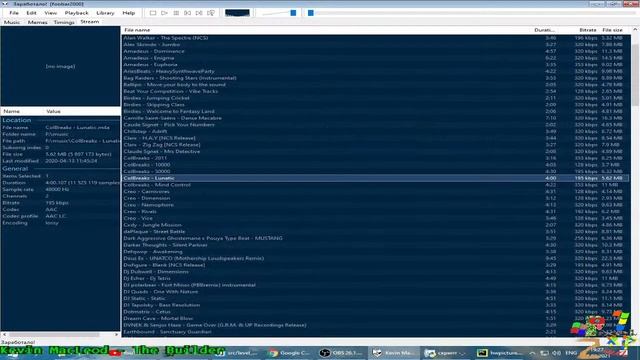
Task: Select track Bag Raiders - Shooting Stars
Action: tap(376, 78)
